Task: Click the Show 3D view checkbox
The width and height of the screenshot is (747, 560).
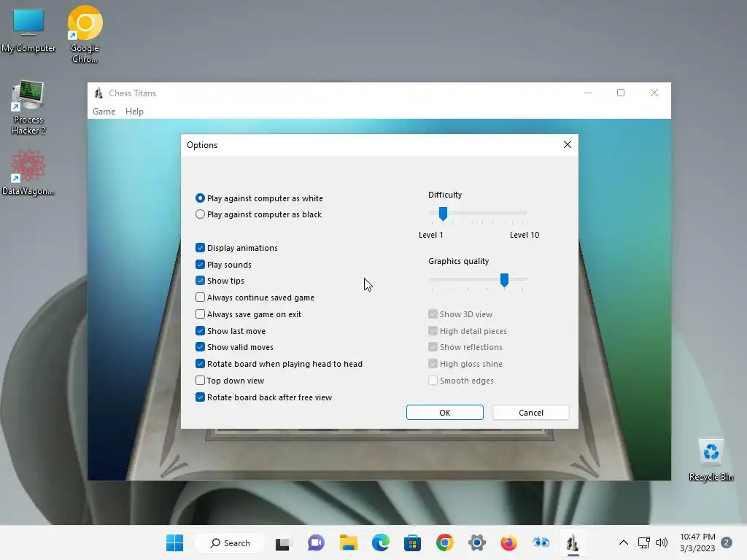Action: click(433, 314)
